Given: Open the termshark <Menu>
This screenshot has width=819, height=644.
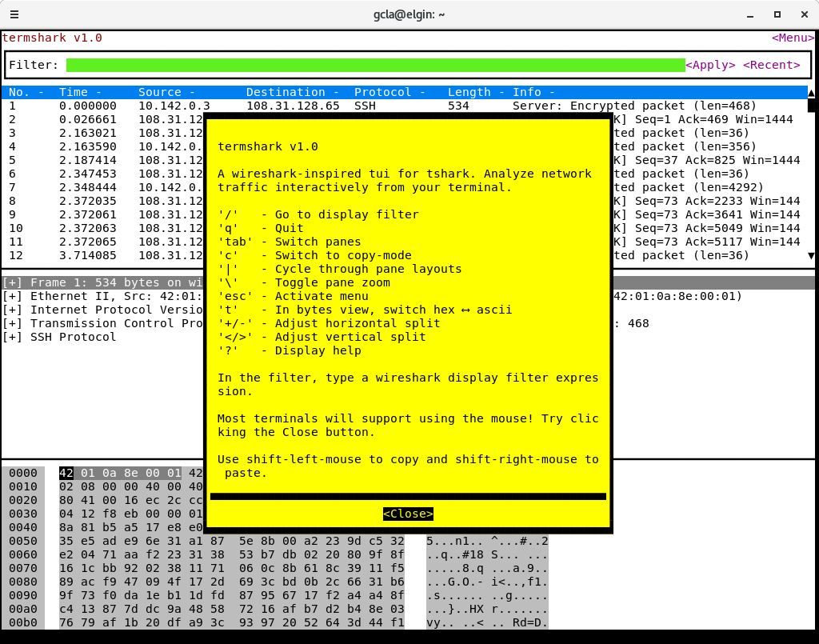Looking at the screenshot, I should [793, 38].
